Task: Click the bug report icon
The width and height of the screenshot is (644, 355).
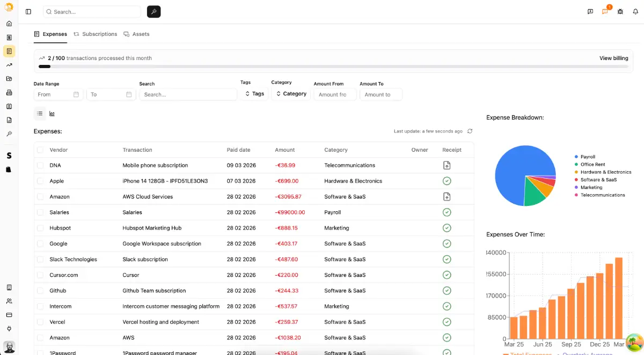Action: 620,12
